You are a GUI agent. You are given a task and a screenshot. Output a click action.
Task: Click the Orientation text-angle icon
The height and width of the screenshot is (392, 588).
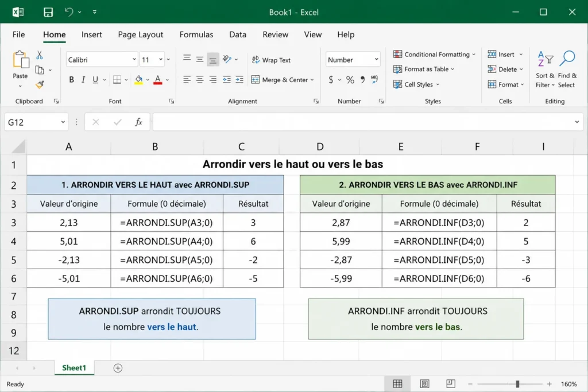point(227,59)
